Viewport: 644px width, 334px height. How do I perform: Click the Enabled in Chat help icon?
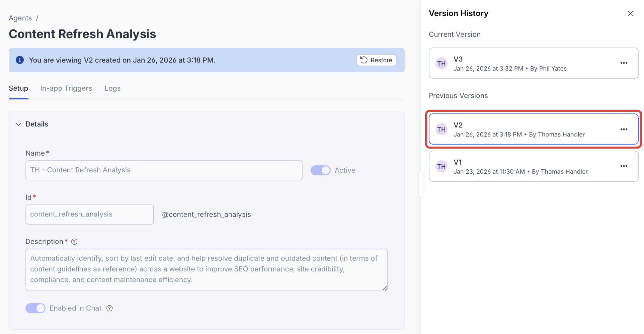click(109, 308)
